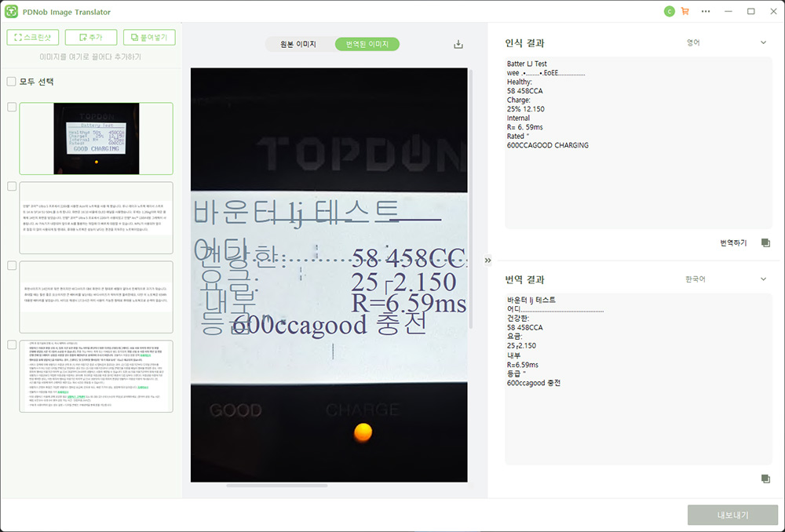785x532 pixels.
Task: Click the 이미지를 여기로 끌어다 추가하기 hint text
Action: point(90,57)
